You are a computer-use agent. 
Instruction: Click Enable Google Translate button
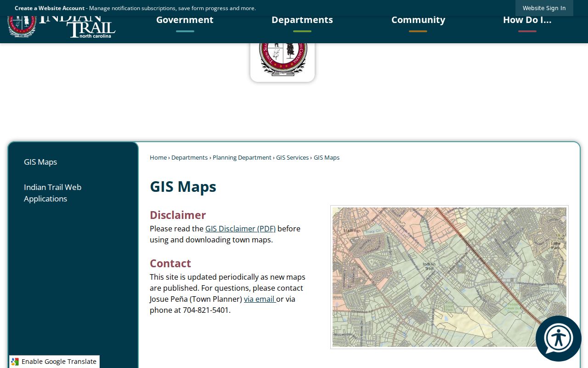(x=54, y=362)
